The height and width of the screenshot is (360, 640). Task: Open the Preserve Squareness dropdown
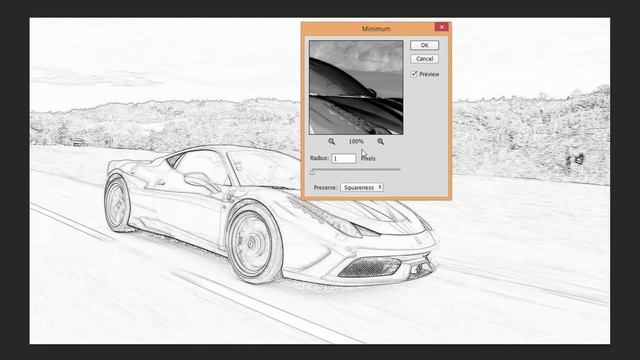362,187
